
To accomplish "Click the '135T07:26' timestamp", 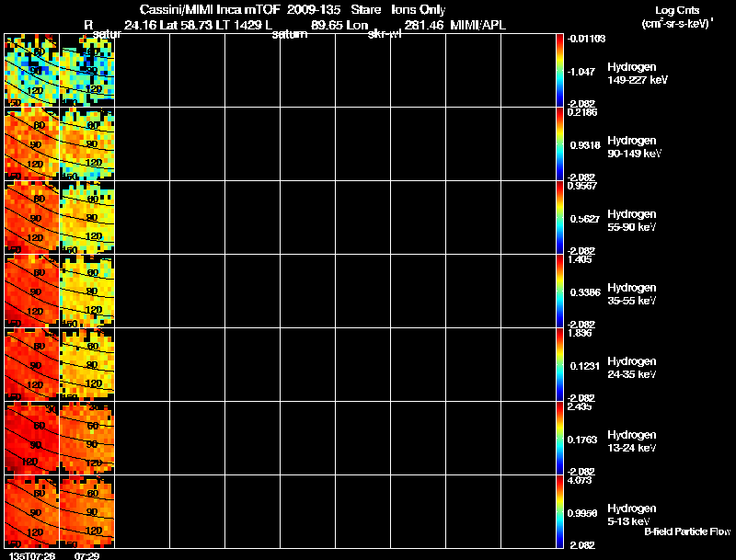I will 32,555.
